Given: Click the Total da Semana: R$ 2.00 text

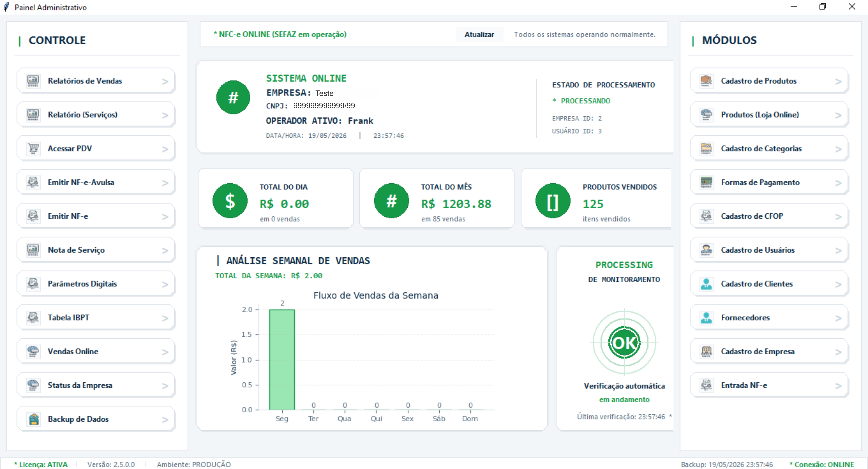Looking at the screenshot, I should (269, 275).
